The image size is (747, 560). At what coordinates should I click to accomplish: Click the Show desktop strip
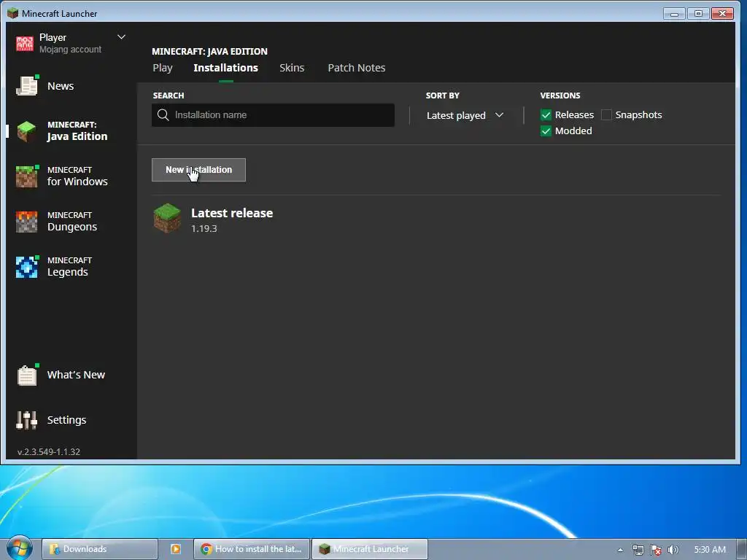[742, 549]
